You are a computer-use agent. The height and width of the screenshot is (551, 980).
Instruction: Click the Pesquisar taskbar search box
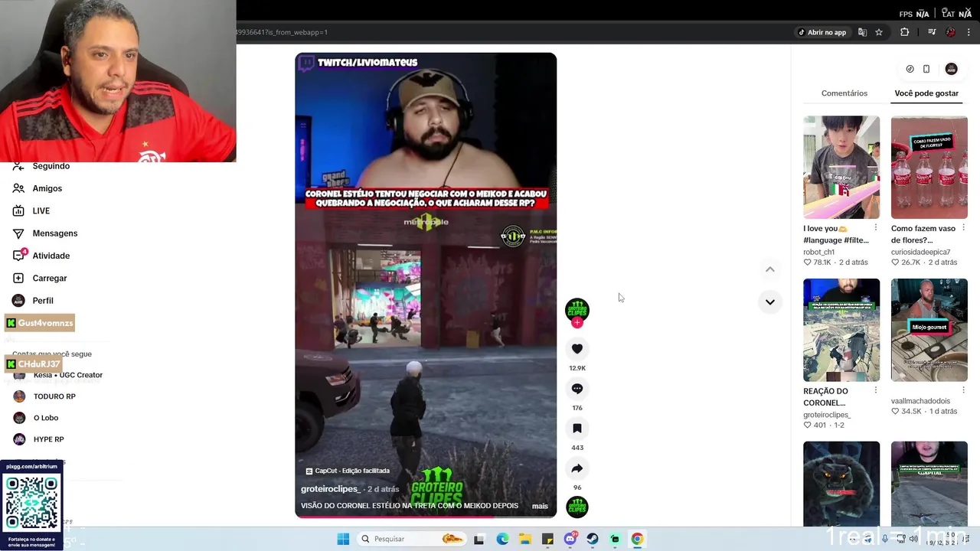click(412, 539)
